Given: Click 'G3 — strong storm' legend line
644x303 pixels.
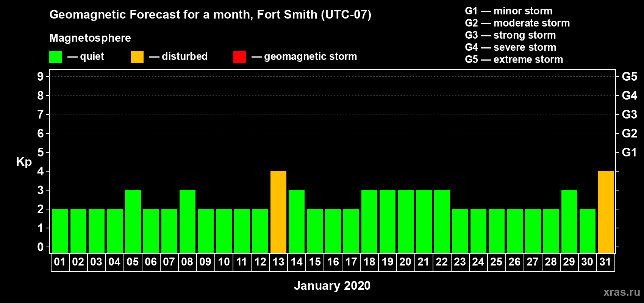Looking at the screenshot, I should pos(510,35).
